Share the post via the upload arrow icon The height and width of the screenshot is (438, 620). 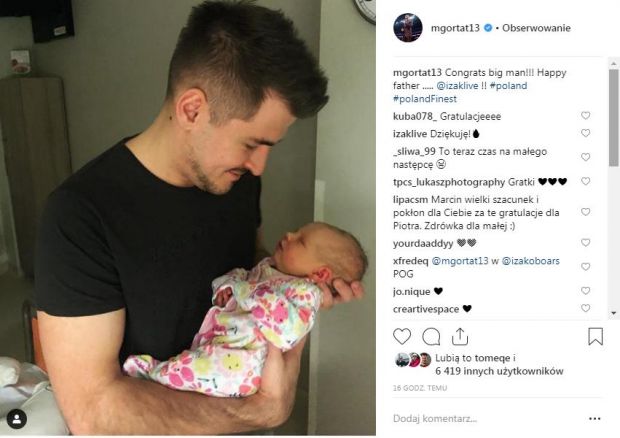pos(460,337)
